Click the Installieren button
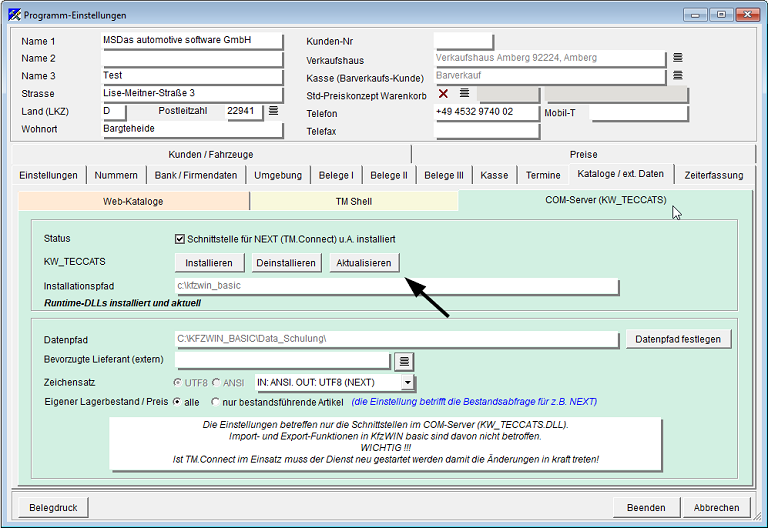This screenshot has height=528, width=768. tap(209, 263)
